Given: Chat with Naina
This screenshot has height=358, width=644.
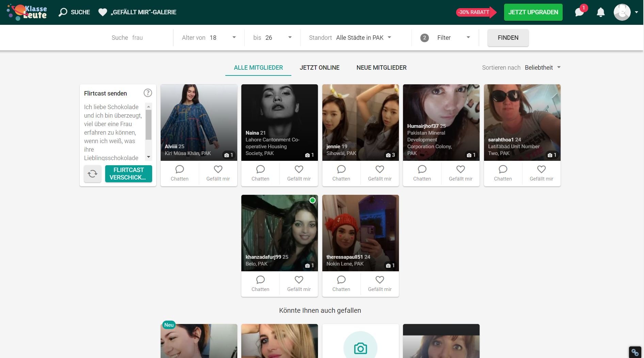Looking at the screenshot, I should (260, 173).
